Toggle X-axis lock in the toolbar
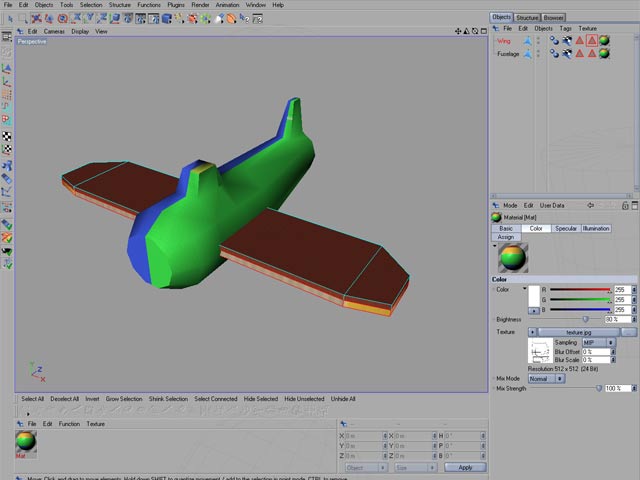Image resolution: width=640 pixels, height=480 pixels. 76,18
